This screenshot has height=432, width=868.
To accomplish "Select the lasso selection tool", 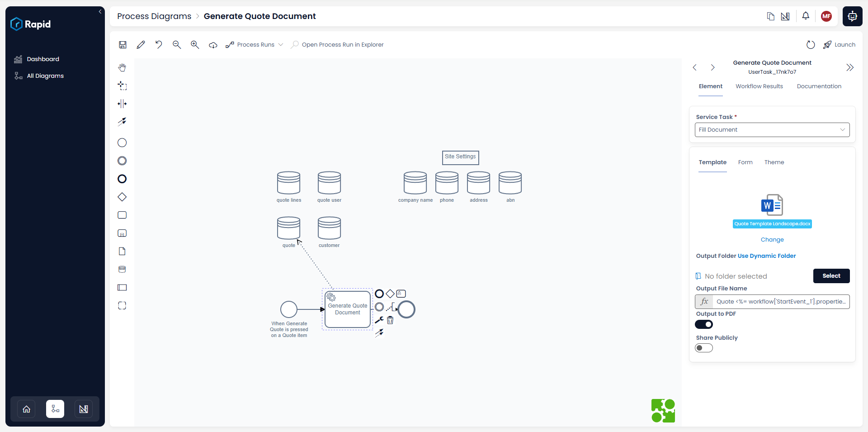I will (x=122, y=85).
